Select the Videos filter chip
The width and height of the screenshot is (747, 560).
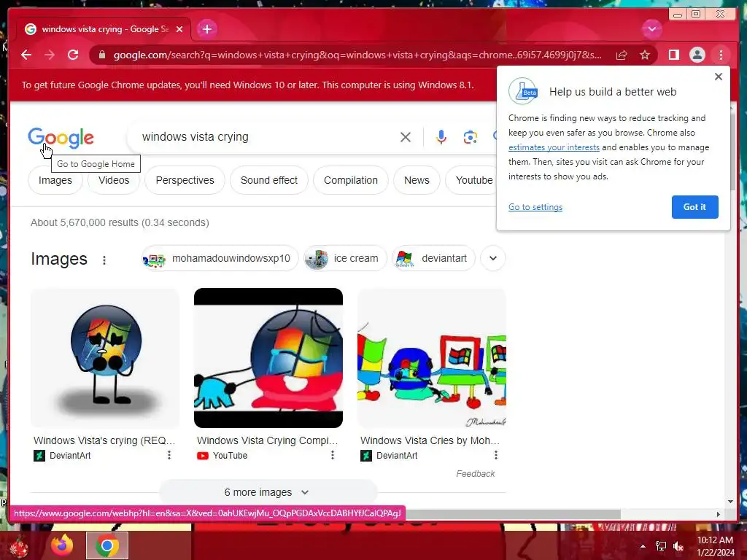114,180
